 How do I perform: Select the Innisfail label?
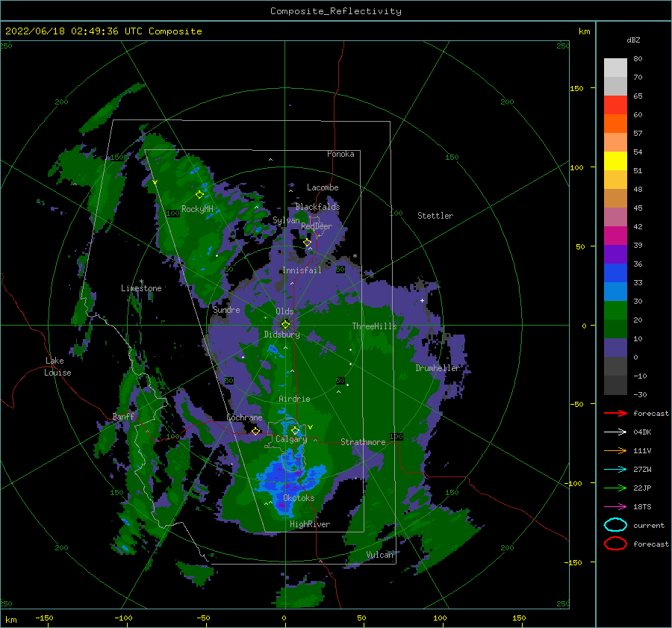tap(302, 270)
